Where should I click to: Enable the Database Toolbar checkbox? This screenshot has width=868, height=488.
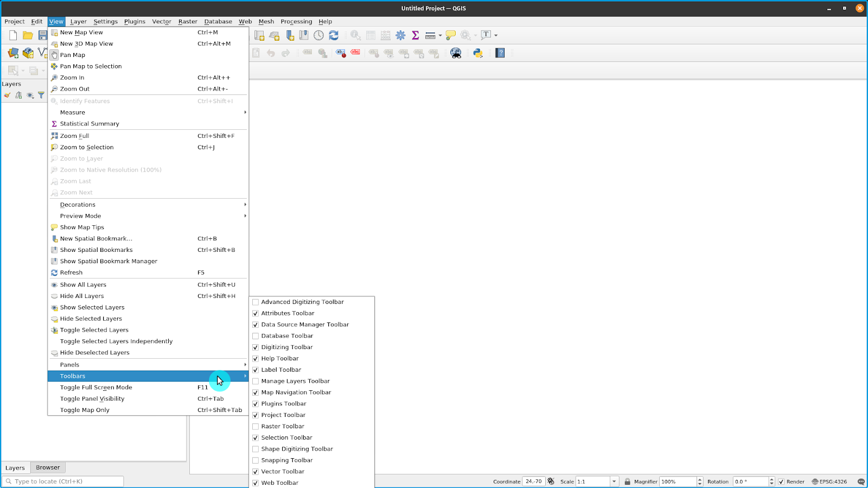pyautogui.click(x=256, y=336)
